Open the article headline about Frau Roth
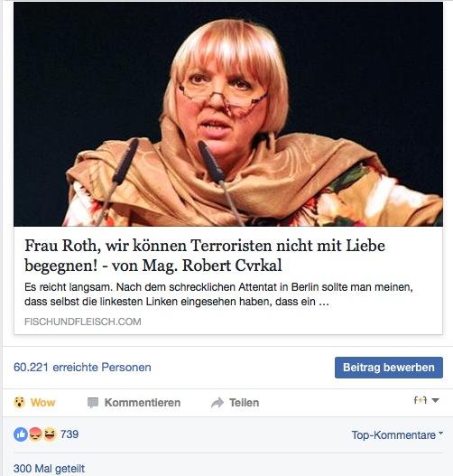This screenshot has height=476, width=453. (x=205, y=256)
